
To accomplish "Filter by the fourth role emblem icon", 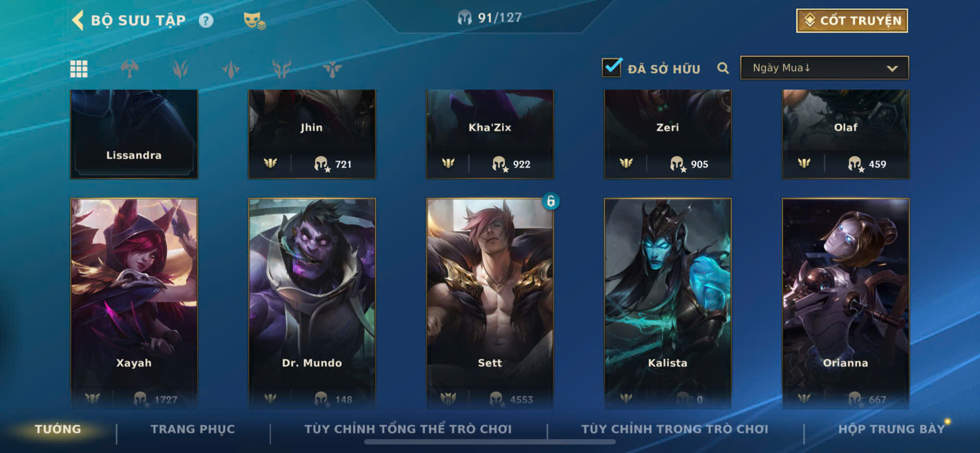I will click(x=282, y=69).
